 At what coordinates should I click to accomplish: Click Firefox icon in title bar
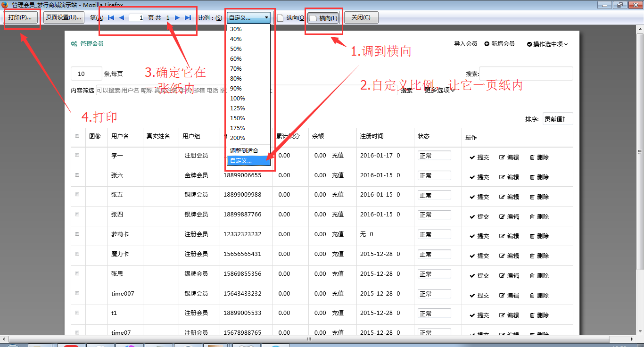[5, 5]
